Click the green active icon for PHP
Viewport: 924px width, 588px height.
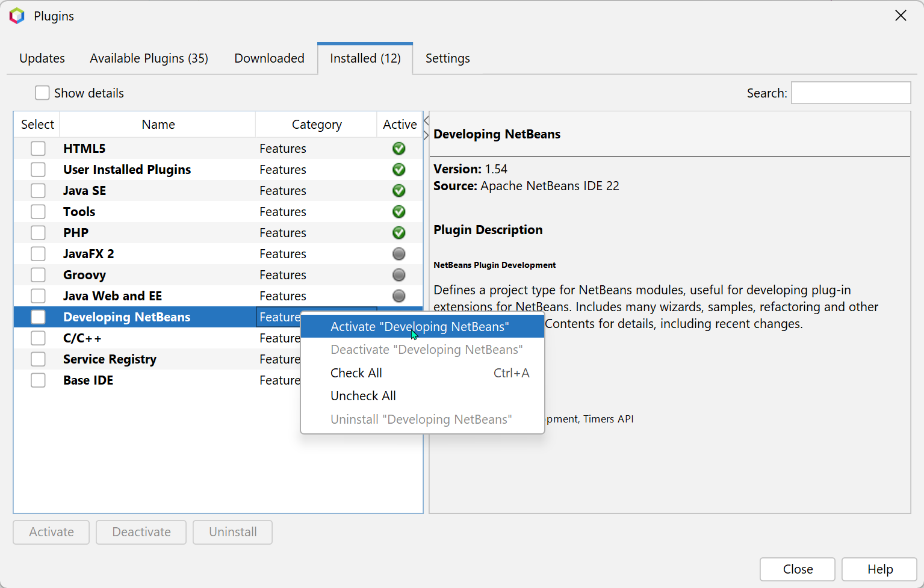pos(398,233)
